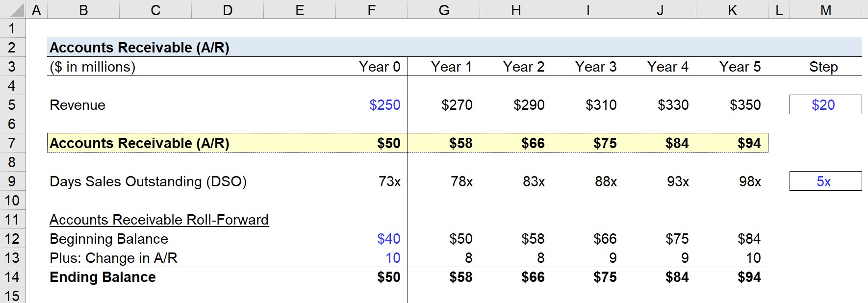Select the Year 4 ending balance $84 cell
The image size is (868, 303).
tap(660, 277)
